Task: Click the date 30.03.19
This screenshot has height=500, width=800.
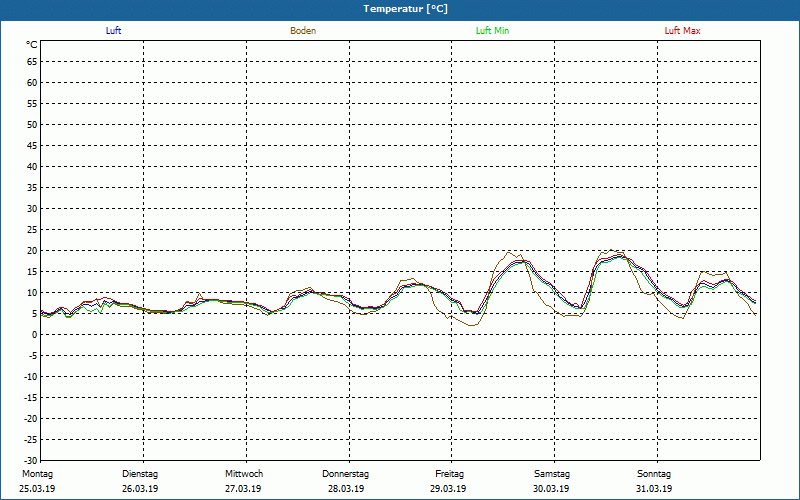Action: (x=551, y=489)
